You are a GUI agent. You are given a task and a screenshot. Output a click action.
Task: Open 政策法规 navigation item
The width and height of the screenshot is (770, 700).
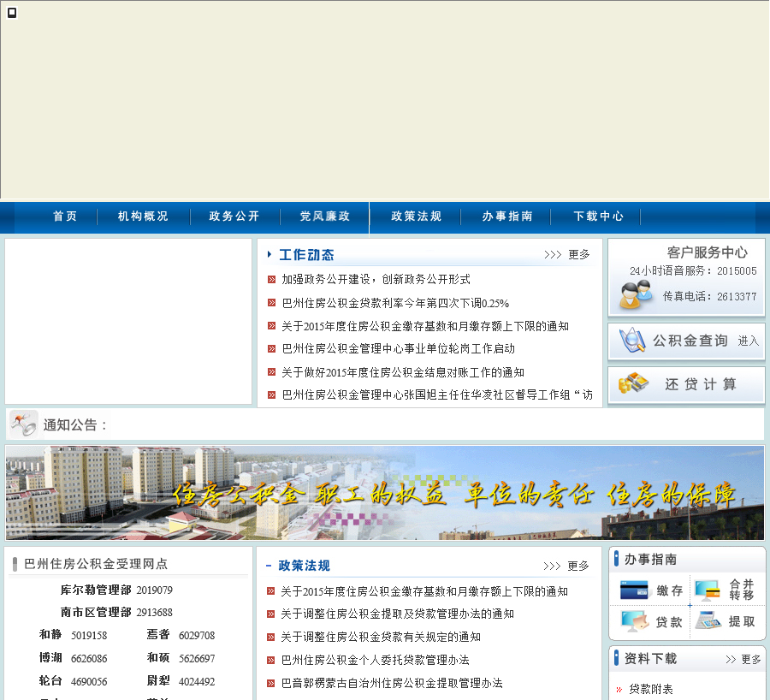pos(417,217)
